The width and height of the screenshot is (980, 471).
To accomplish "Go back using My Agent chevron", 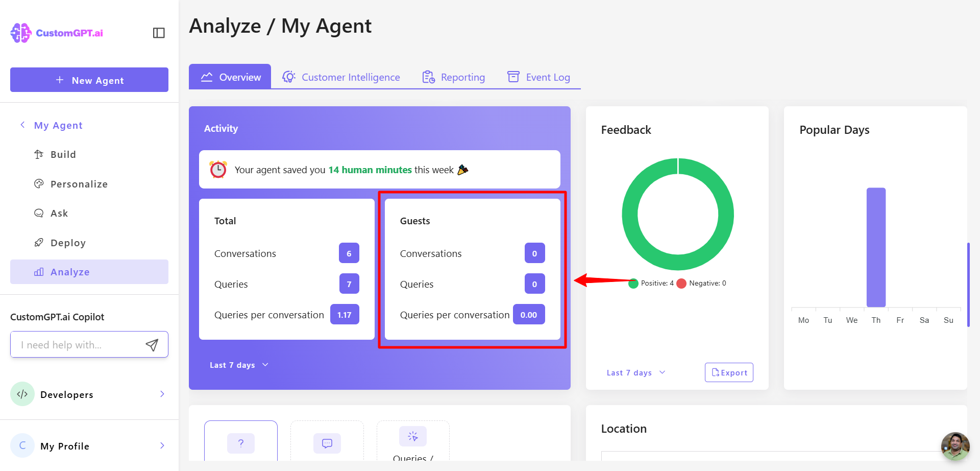I will [x=22, y=125].
